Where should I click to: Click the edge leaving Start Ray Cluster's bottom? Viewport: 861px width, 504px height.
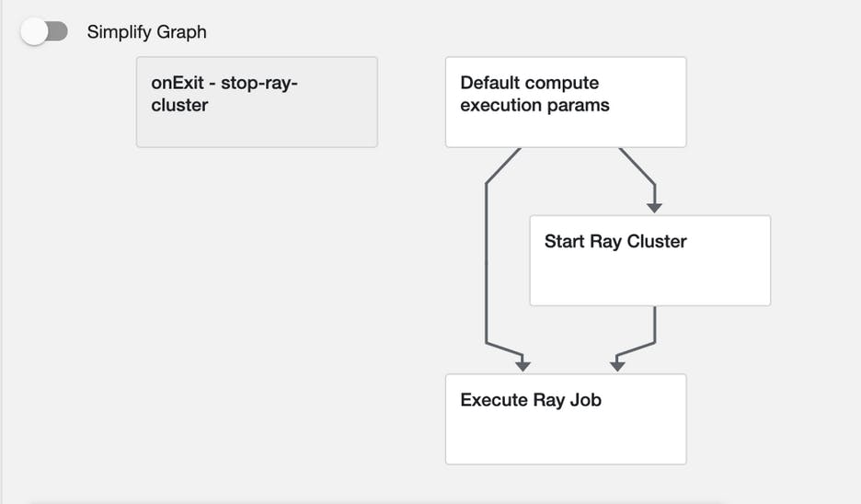point(654,326)
